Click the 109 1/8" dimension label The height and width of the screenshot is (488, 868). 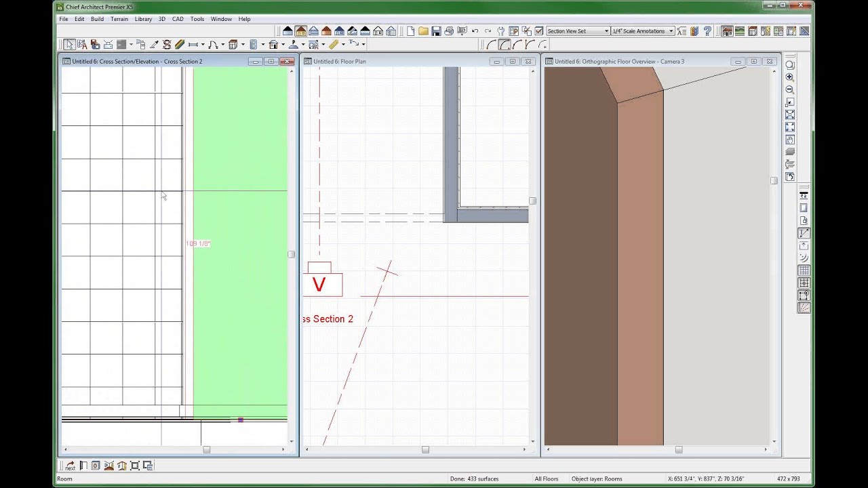[198, 244]
